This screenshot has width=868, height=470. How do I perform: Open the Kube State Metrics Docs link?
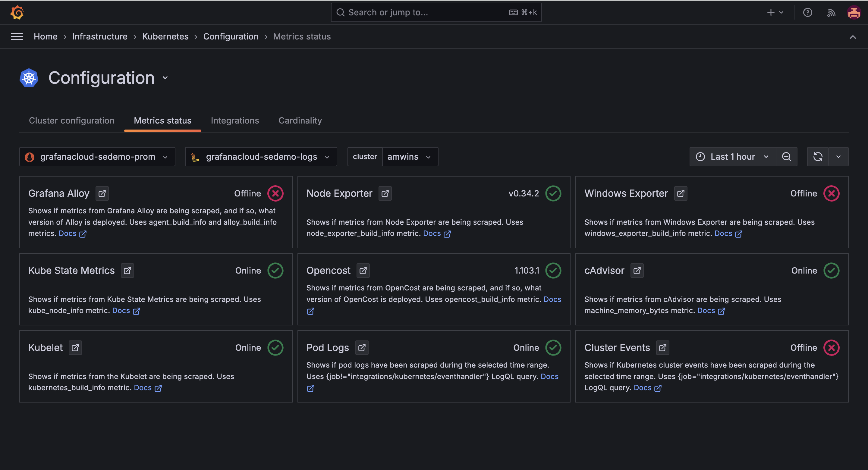(121, 310)
